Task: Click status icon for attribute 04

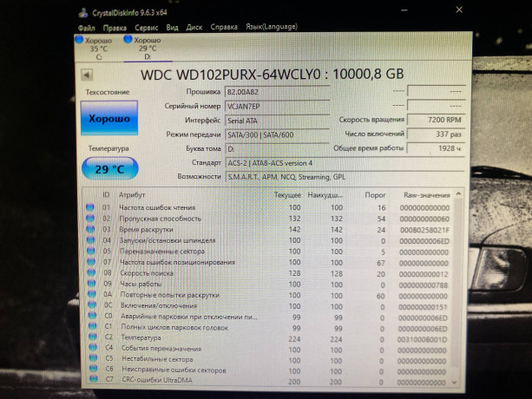Action: point(90,240)
